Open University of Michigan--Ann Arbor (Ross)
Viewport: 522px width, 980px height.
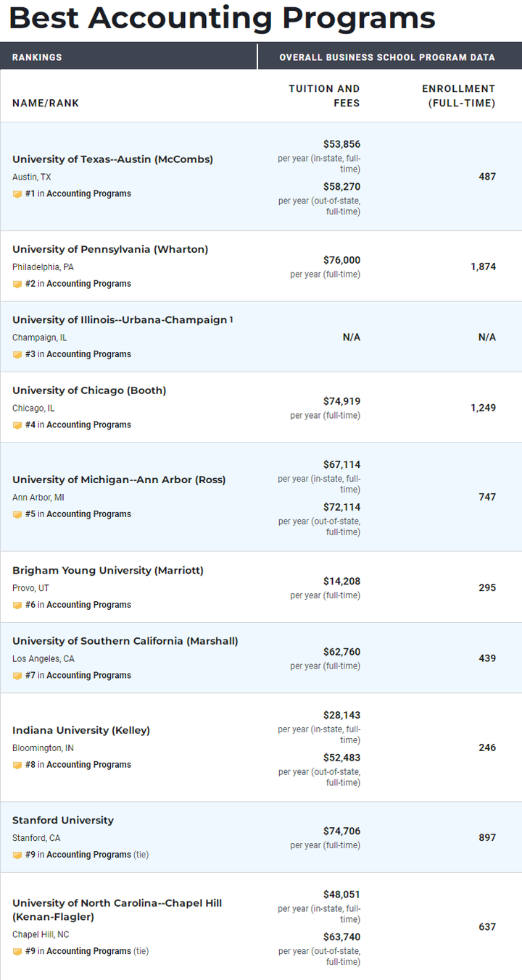coord(119,479)
